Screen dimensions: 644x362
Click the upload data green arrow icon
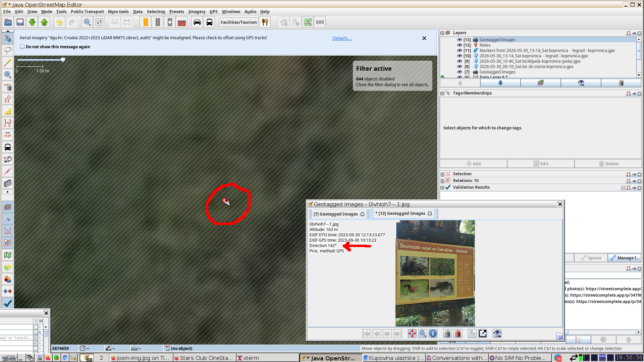(44, 22)
